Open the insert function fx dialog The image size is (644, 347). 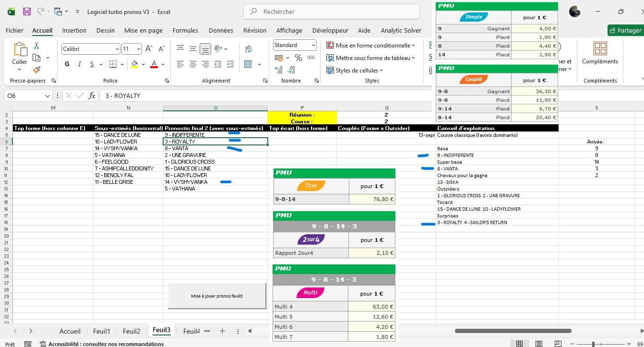(92, 96)
